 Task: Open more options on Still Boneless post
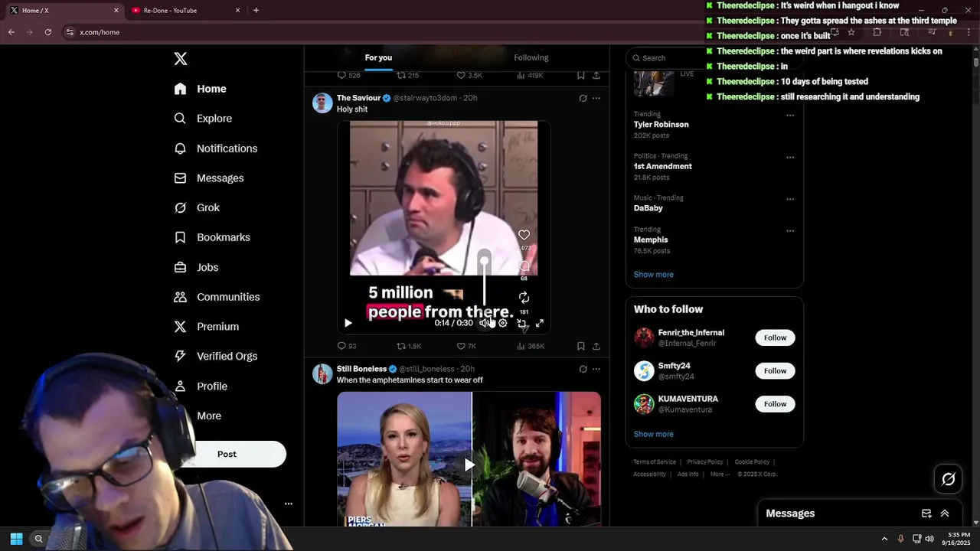[596, 369]
